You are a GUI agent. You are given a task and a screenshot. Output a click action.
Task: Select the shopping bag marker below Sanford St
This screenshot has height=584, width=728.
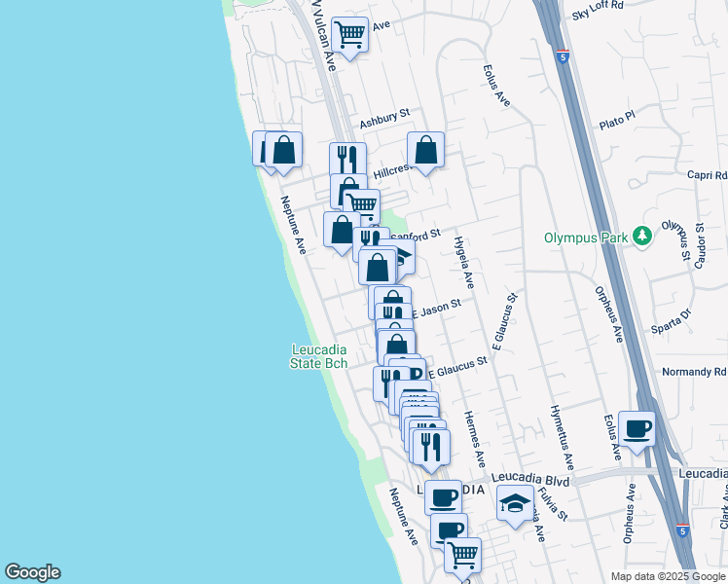click(x=378, y=267)
